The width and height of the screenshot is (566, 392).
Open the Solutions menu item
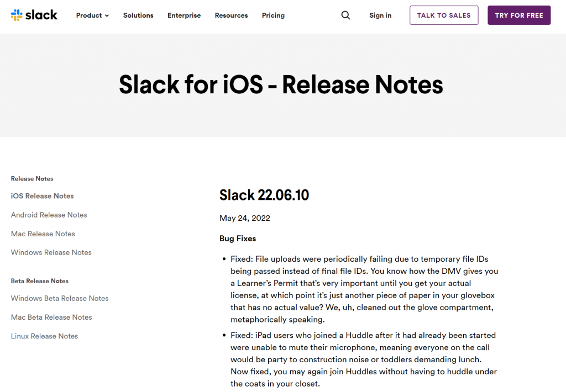coord(138,15)
